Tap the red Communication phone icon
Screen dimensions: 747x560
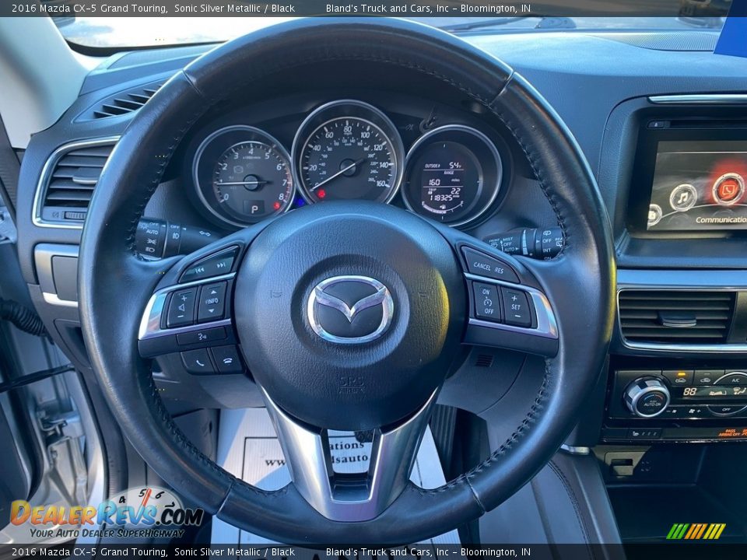[x=728, y=189]
